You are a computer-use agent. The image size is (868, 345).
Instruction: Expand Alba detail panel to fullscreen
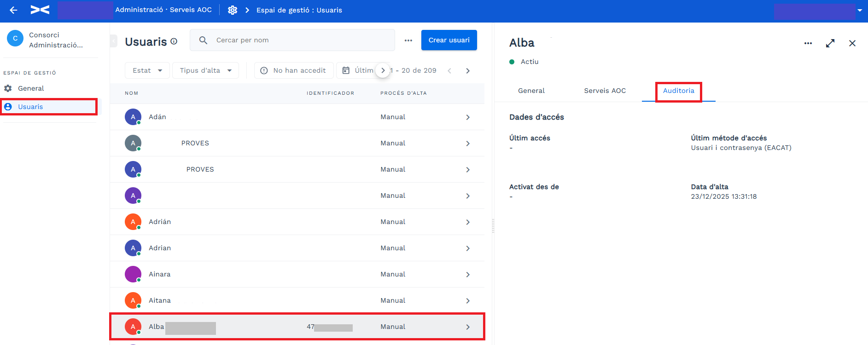click(x=830, y=43)
